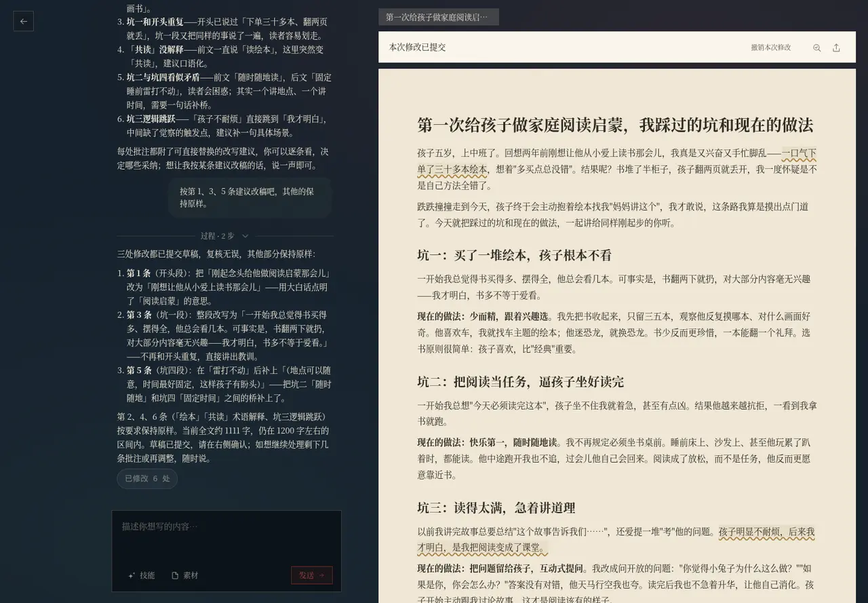Viewport: 868px width, 603px height.
Task: Click heading 坑一：买了一堆绘本，孩子根本不看
Action: (x=515, y=256)
